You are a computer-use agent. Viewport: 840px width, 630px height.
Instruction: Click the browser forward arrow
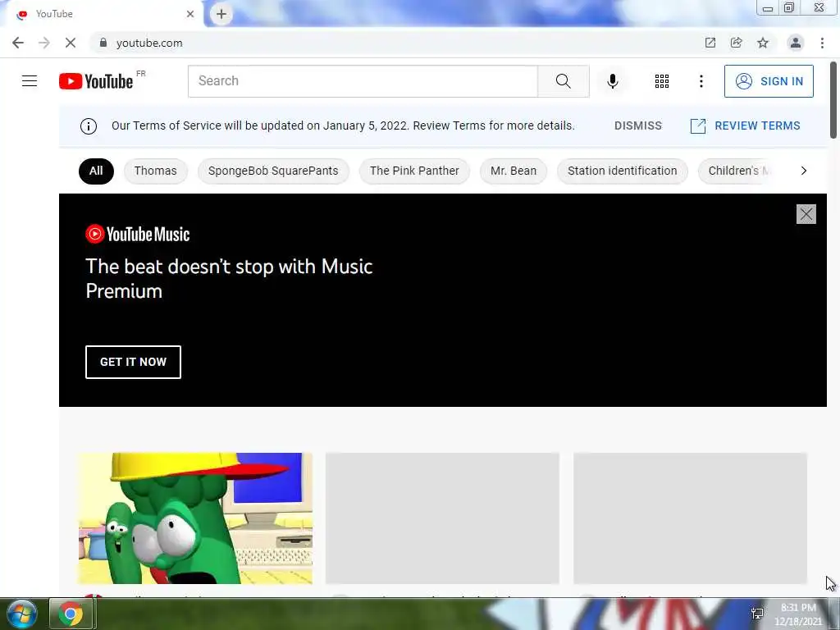click(44, 43)
